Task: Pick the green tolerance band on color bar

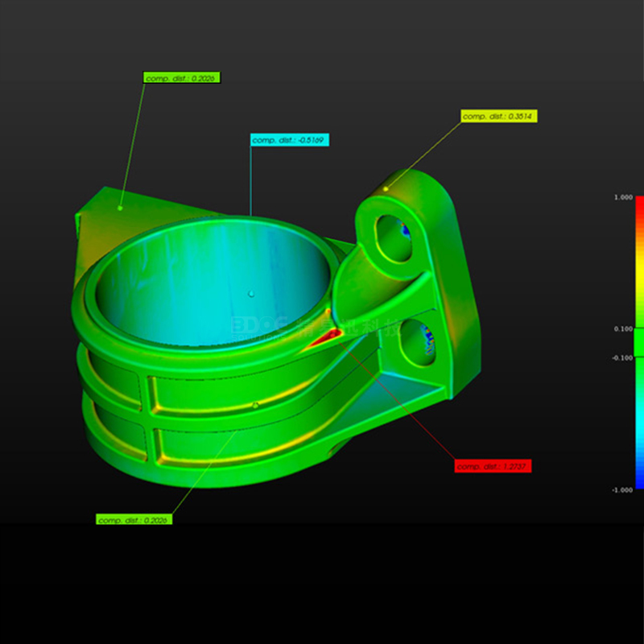Action: point(639,344)
